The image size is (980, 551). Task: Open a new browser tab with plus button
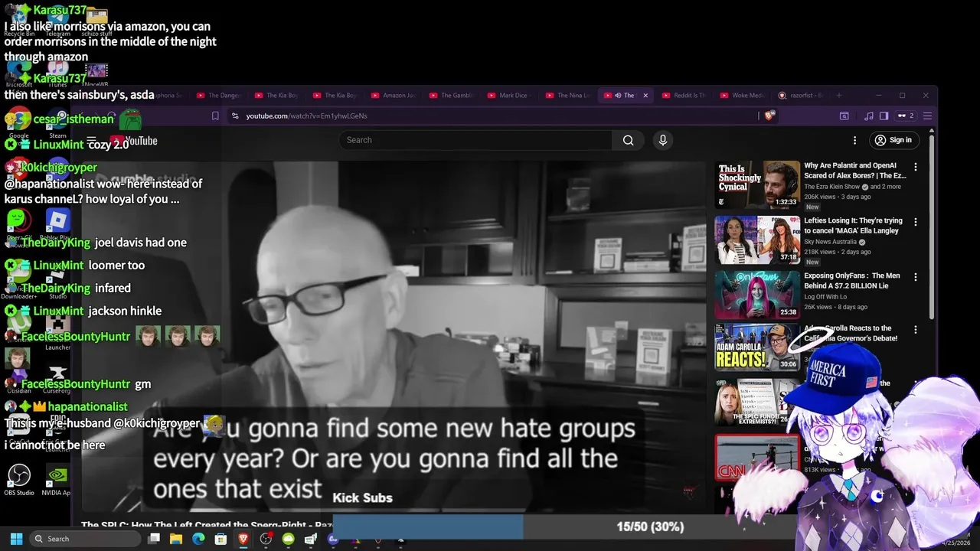point(839,96)
